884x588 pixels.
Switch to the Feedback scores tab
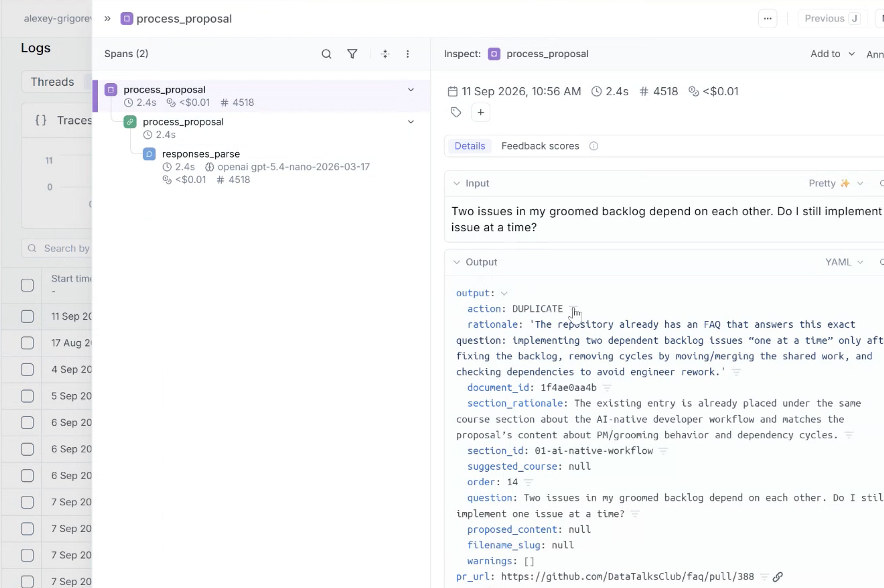click(x=540, y=146)
